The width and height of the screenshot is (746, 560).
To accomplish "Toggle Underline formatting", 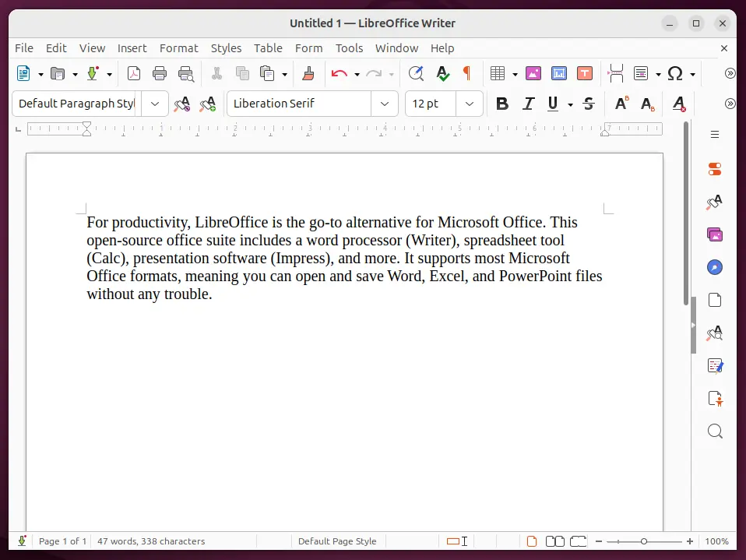I will [x=553, y=104].
